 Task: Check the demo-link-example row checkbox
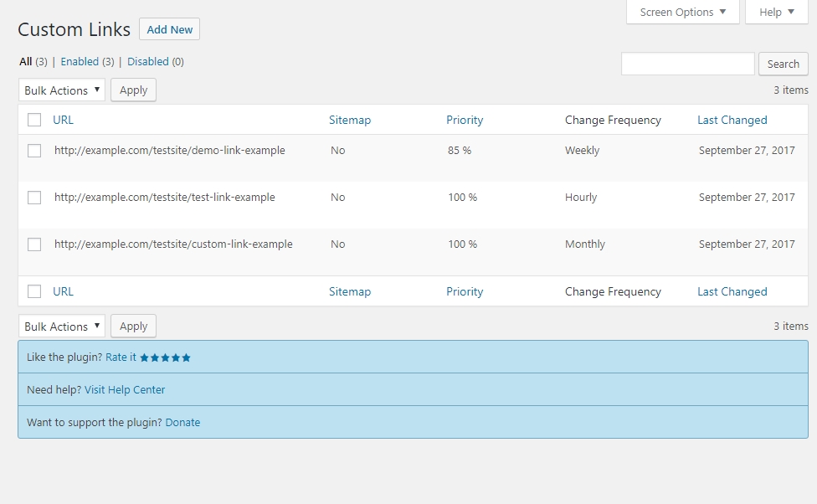click(x=34, y=151)
